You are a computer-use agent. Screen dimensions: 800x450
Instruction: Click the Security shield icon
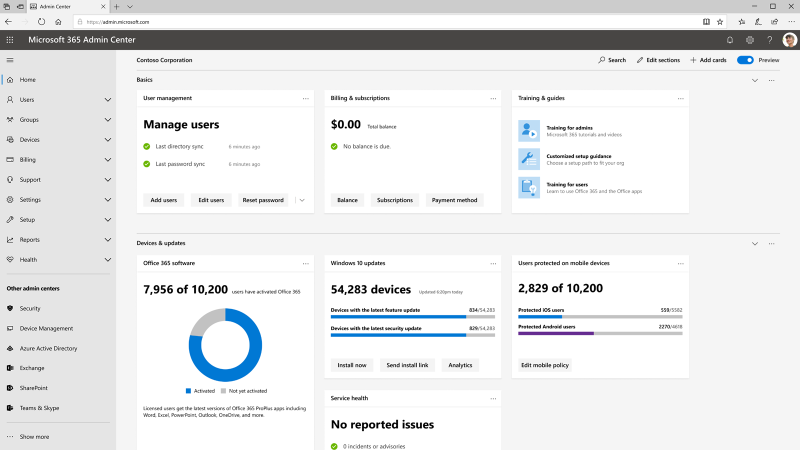coord(10,308)
